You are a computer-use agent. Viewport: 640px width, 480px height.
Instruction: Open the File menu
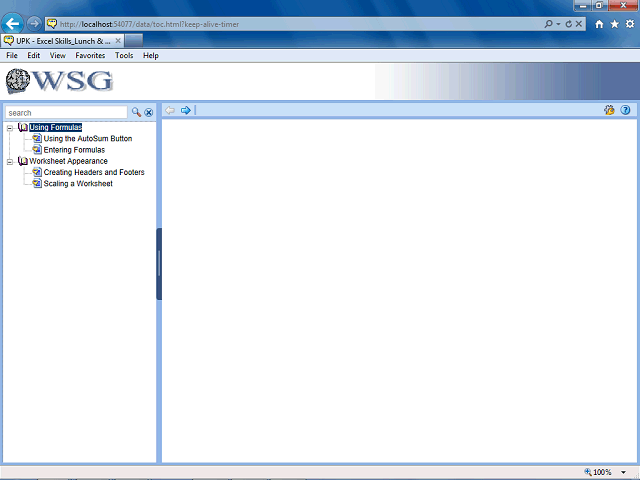12,56
